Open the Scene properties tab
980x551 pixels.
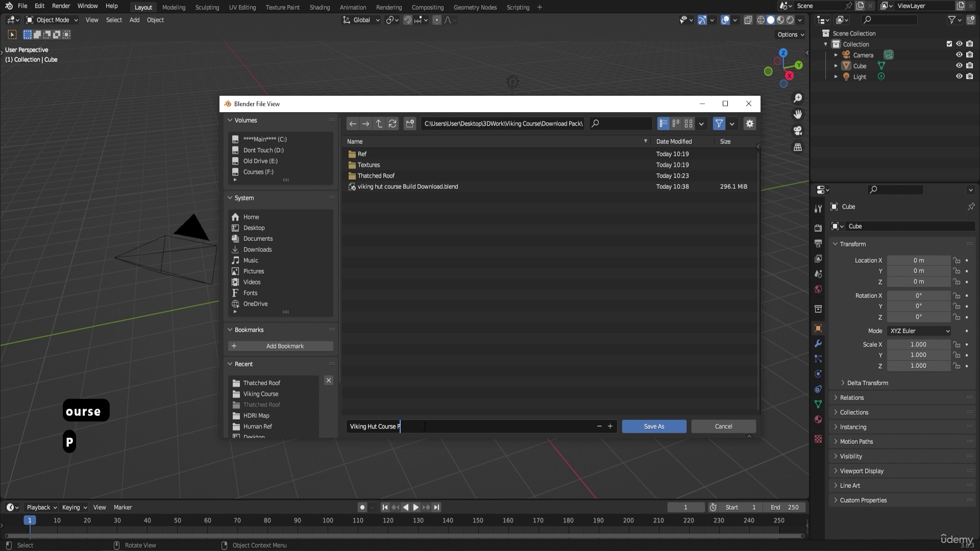[x=818, y=274]
